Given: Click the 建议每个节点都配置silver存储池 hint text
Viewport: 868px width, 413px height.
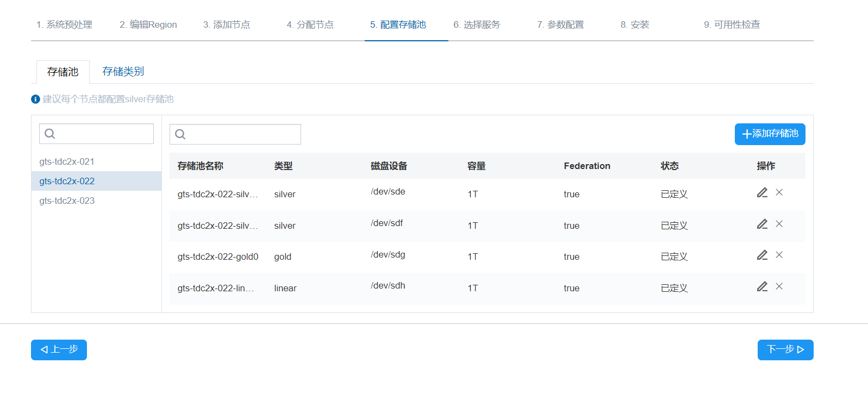Looking at the screenshot, I should pyautogui.click(x=108, y=99).
